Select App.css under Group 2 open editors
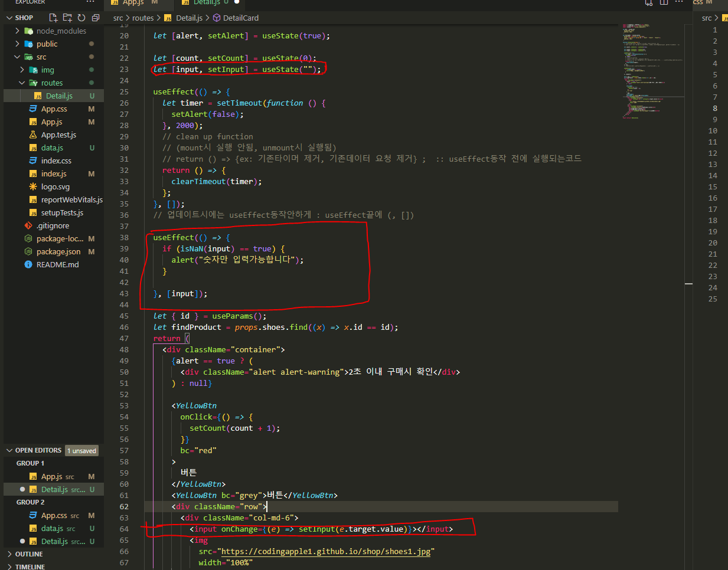This screenshot has height=570, width=728. (x=54, y=515)
